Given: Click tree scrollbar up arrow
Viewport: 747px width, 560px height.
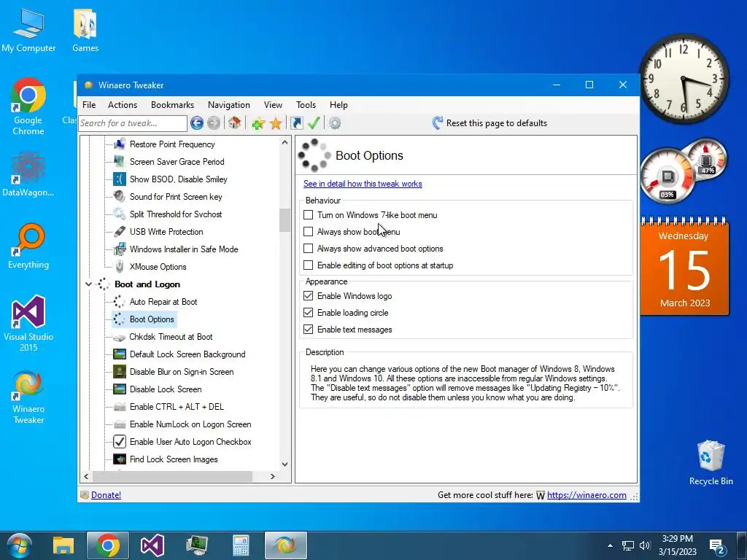Looking at the screenshot, I should click(x=285, y=142).
